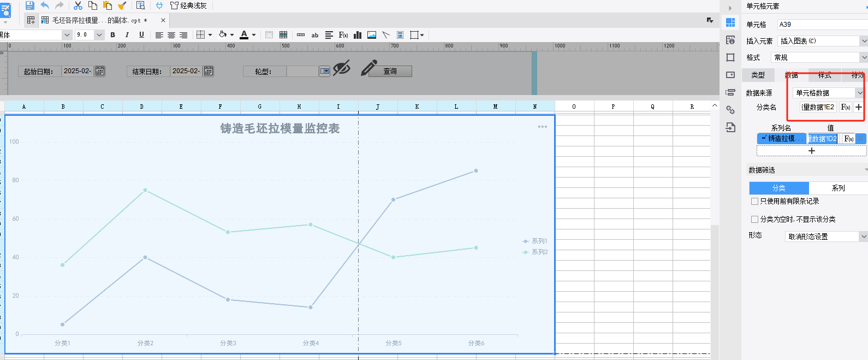This screenshot has height=360, width=868.
Task: Select the 系列 filter tab
Action: point(839,188)
